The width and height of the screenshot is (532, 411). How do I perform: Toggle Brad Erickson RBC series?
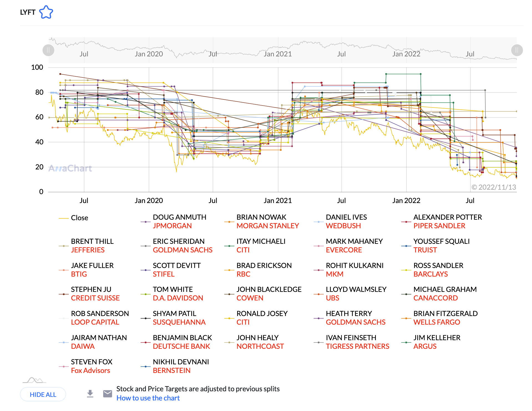pyautogui.click(x=258, y=270)
